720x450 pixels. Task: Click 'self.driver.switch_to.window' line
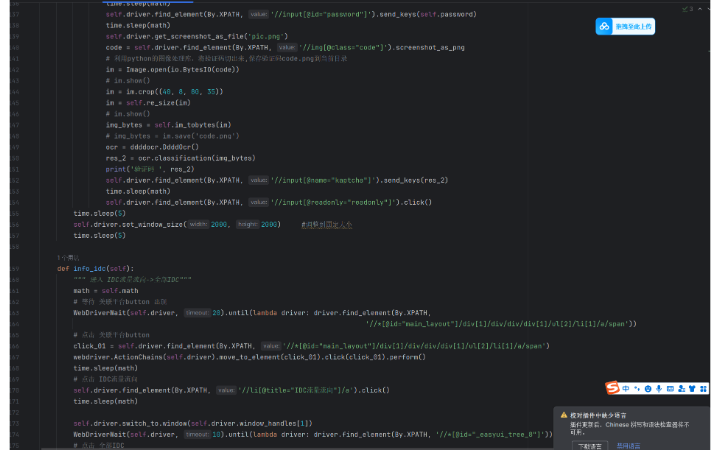pos(193,423)
